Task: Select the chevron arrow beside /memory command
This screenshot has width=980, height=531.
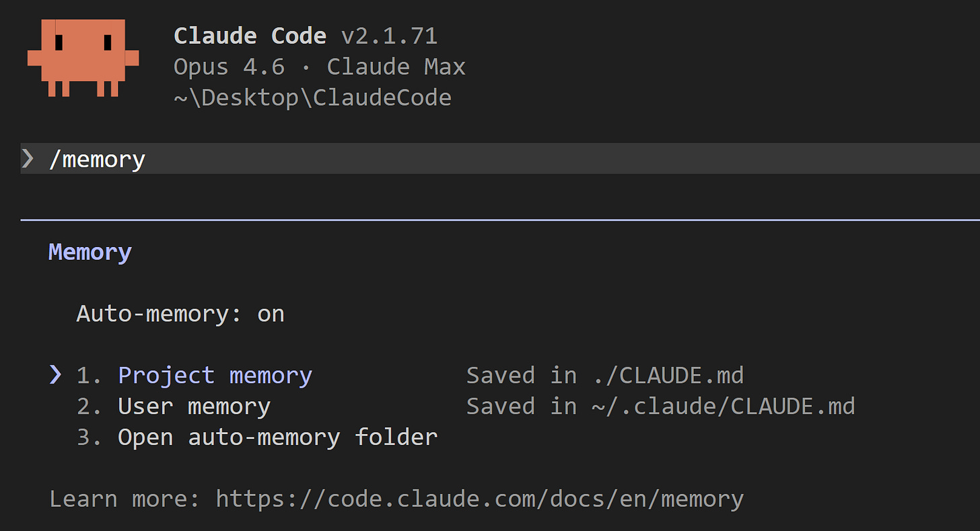Action: (28, 159)
